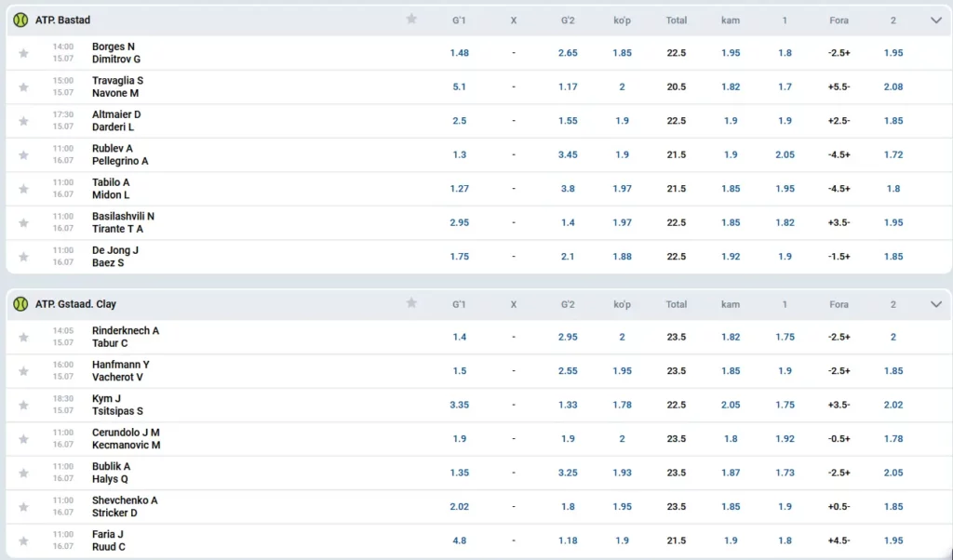Click the tennis ball icon beside ATP. Bastad
953x560 pixels.
pos(20,20)
